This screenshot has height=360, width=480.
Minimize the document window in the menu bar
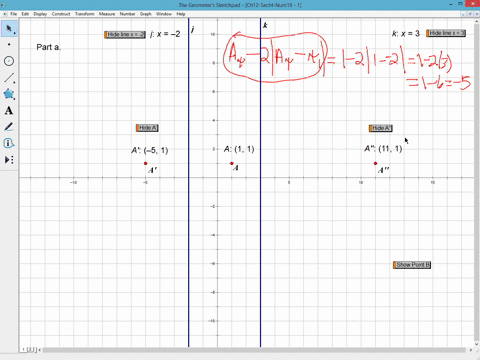(x=464, y=14)
